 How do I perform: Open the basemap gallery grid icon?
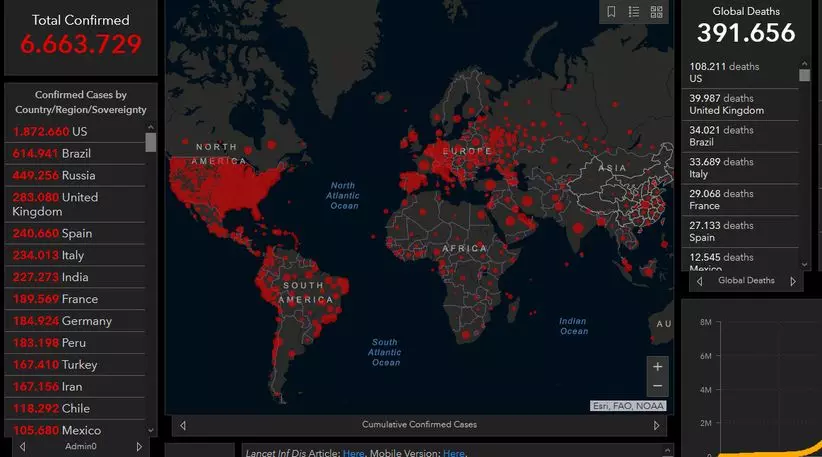[x=657, y=12]
